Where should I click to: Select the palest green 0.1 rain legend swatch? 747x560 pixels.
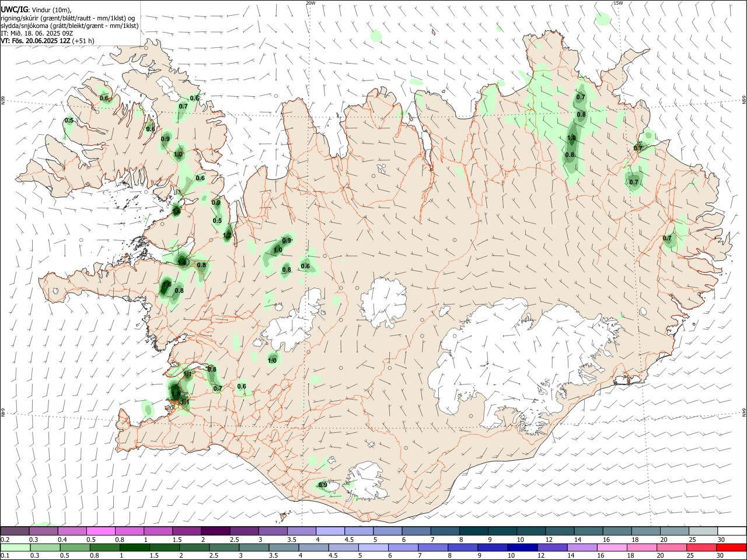[x=15, y=547]
